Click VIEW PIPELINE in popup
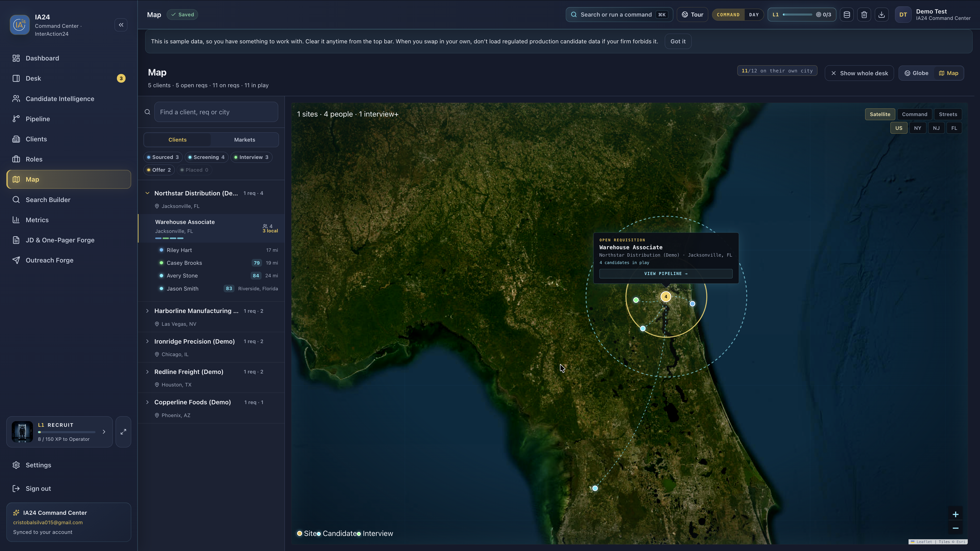 coord(666,273)
